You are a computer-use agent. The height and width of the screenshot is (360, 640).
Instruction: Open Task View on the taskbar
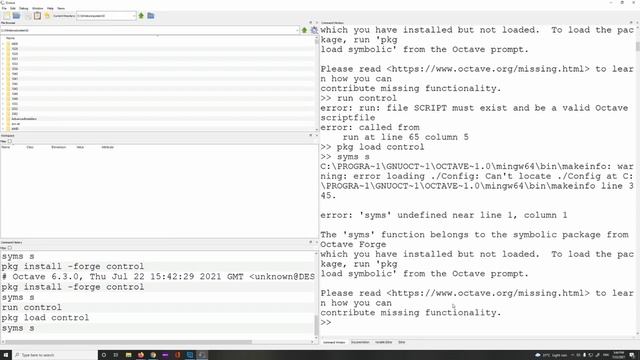(x=116, y=355)
